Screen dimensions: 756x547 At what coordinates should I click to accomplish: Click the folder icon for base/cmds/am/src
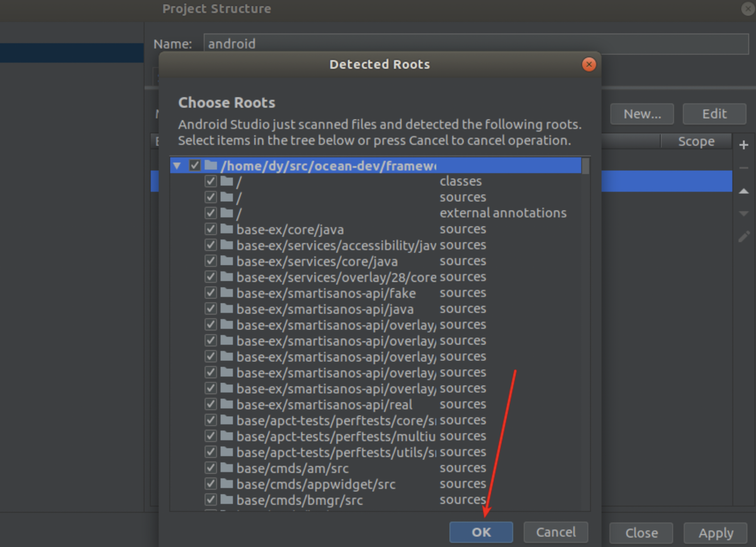(x=227, y=468)
